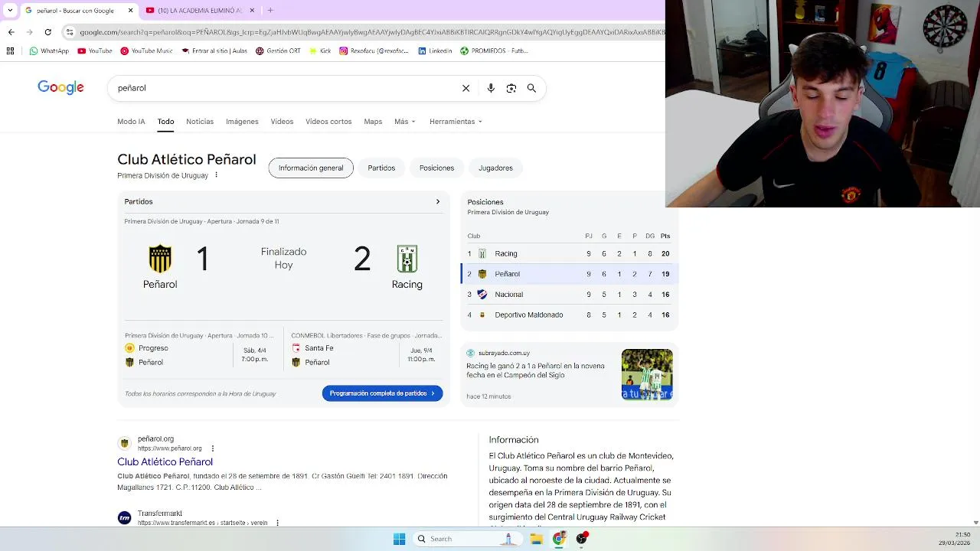Viewport: 980px width, 551px height.
Task: Open the YouTube bookmark
Action: 93,51
